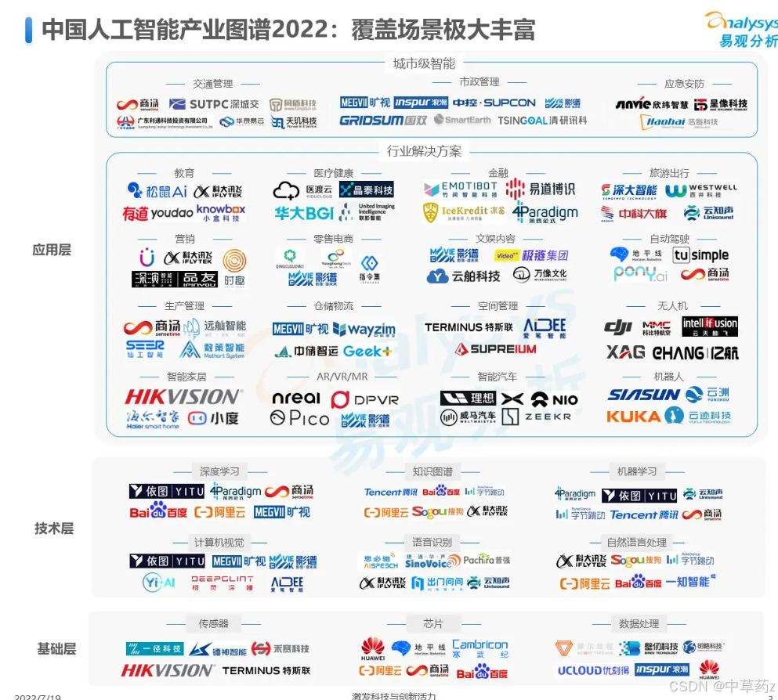Click the SIASUN logo under 机器人
Image resolution: width=778 pixels, height=700 pixels.
click(643, 395)
